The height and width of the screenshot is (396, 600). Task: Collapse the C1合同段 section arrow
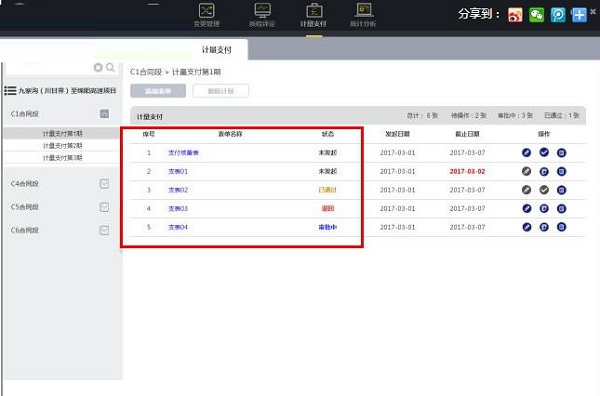(x=104, y=114)
